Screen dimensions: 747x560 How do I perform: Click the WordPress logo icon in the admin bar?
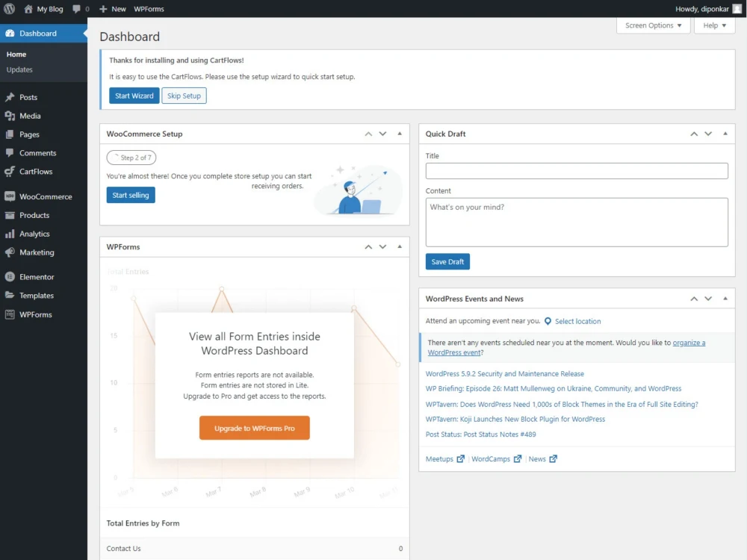(x=10, y=8)
